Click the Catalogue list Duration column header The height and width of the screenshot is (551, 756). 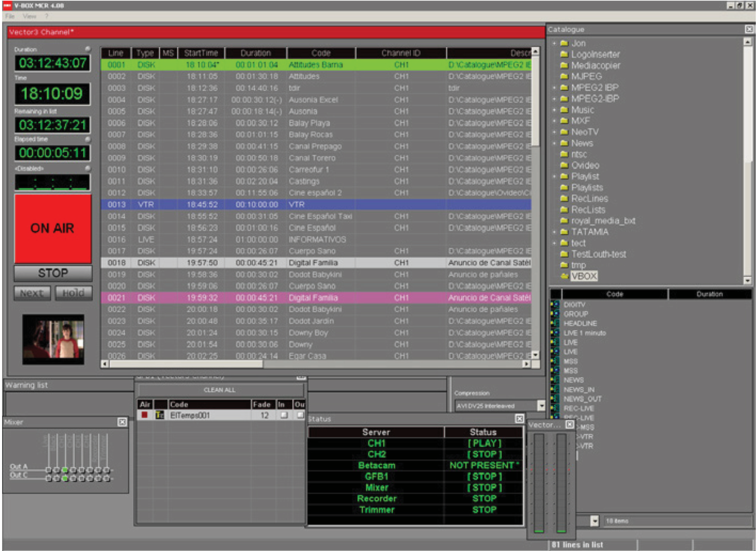click(709, 294)
